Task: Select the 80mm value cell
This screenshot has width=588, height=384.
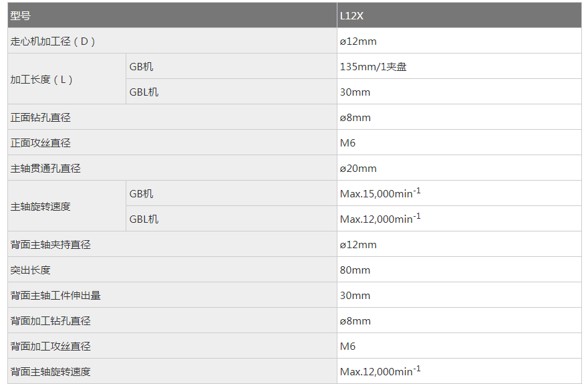Action: [355, 270]
